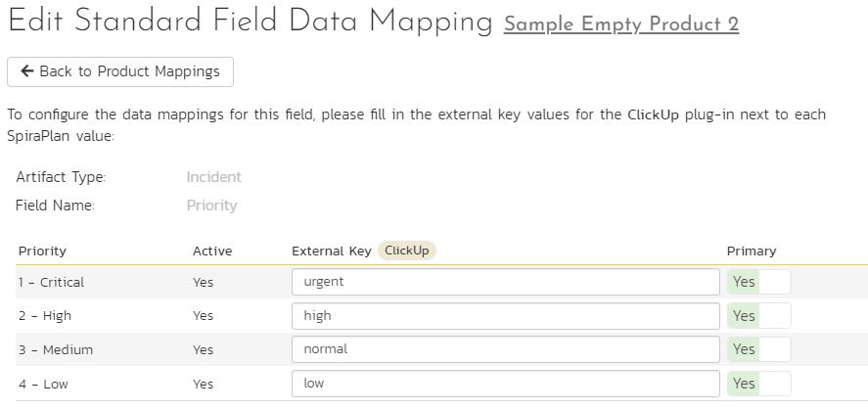The image size is (868, 411).
Task: Click into the external key field containing low
Action: [x=505, y=384]
